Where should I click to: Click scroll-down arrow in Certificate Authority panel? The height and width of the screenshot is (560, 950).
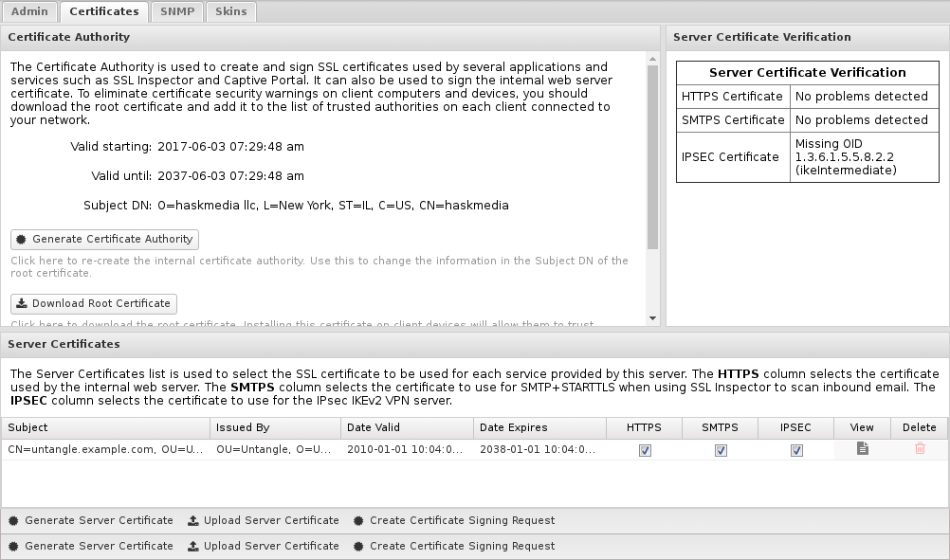click(652, 318)
